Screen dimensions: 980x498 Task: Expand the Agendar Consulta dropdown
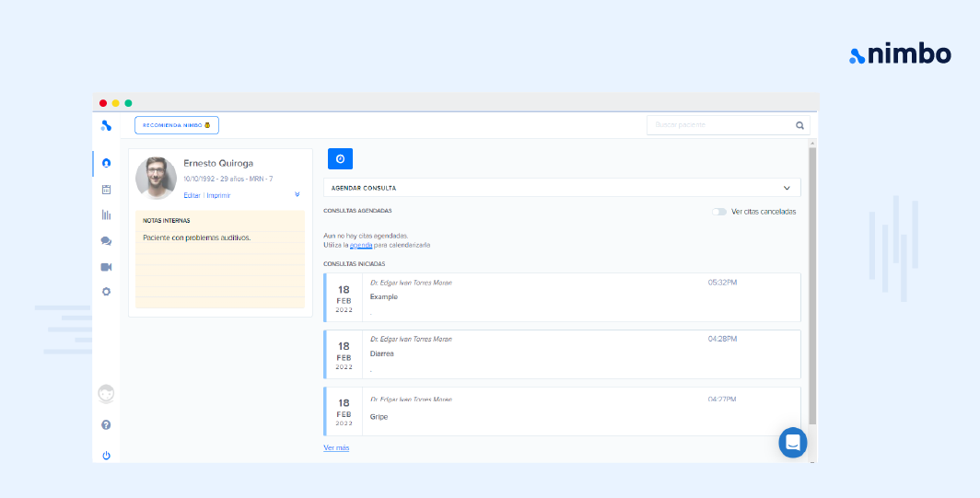(562, 188)
